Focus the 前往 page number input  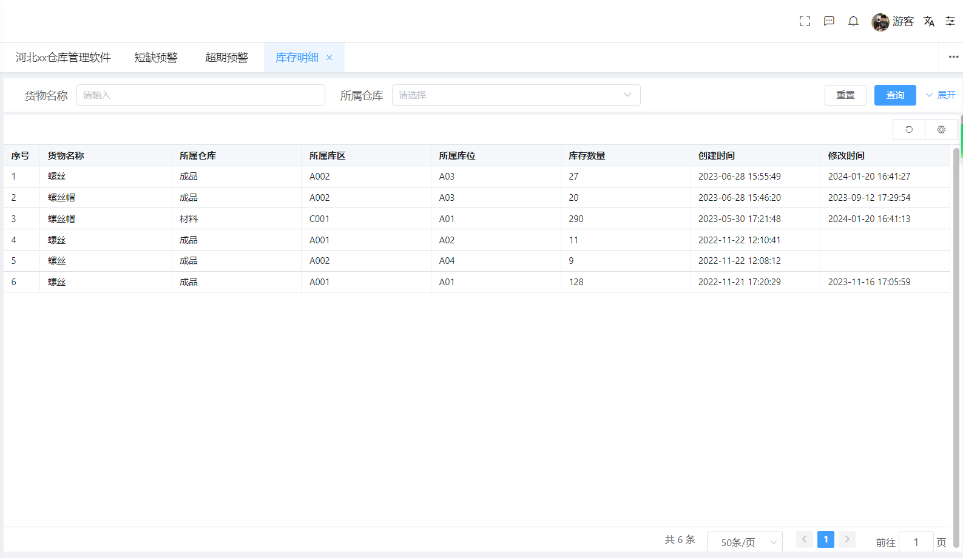[x=916, y=542]
